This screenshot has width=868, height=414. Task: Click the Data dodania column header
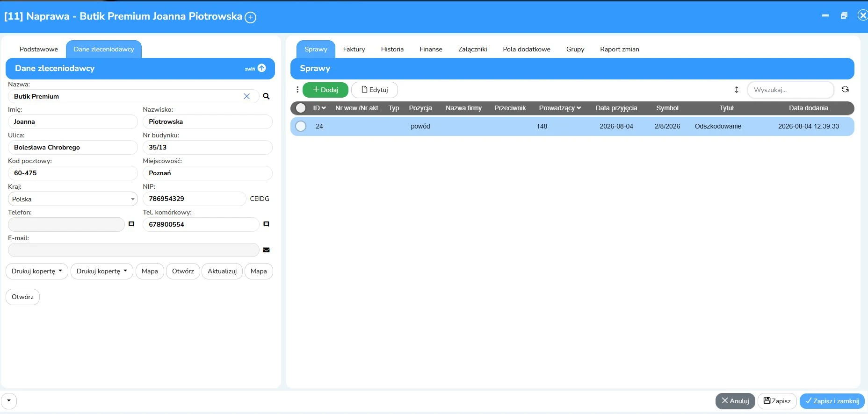(x=809, y=108)
